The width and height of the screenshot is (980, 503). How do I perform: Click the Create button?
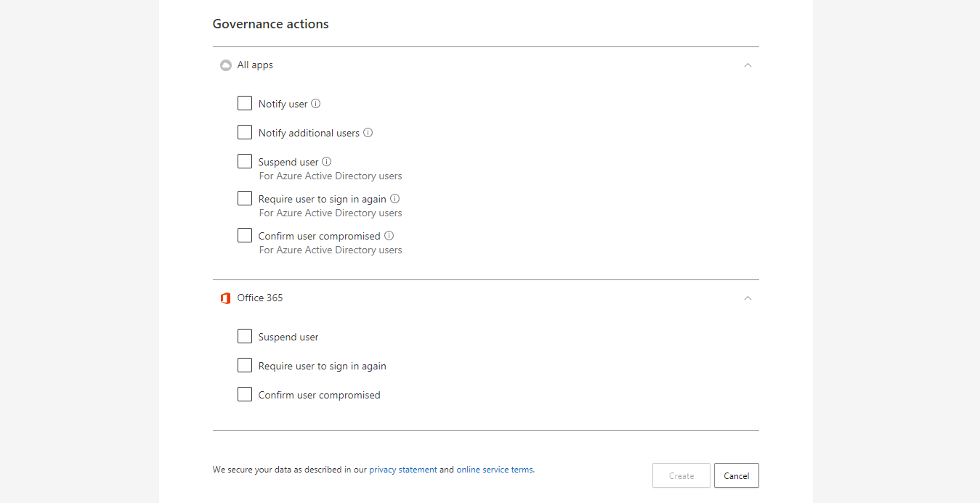tap(681, 475)
